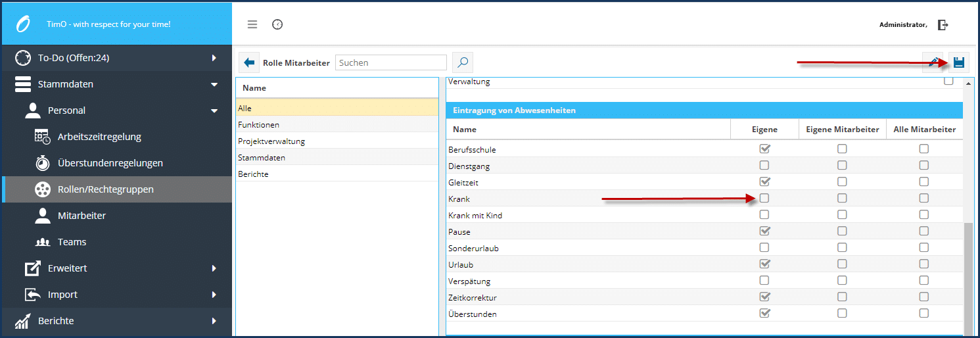Click the hamburger menu icon
980x338 pixels.
pyautogui.click(x=252, y=24)
